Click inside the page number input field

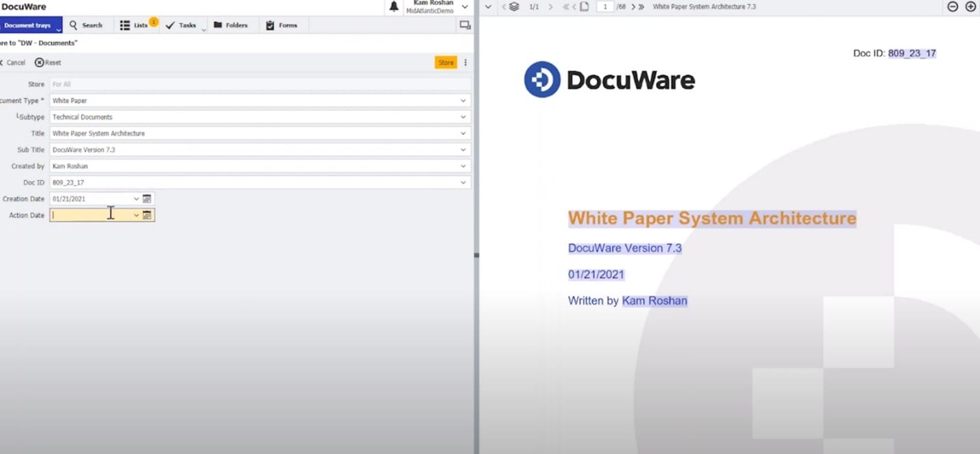coord(604,6)
